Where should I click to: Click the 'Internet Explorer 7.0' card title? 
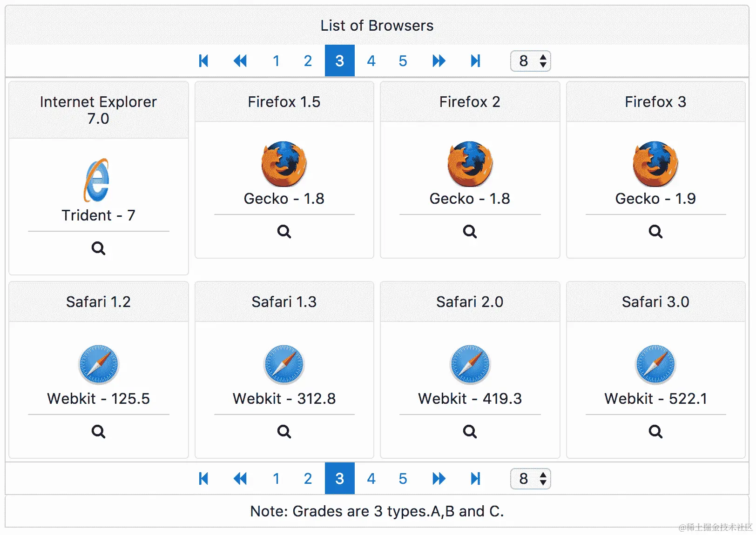98,110
